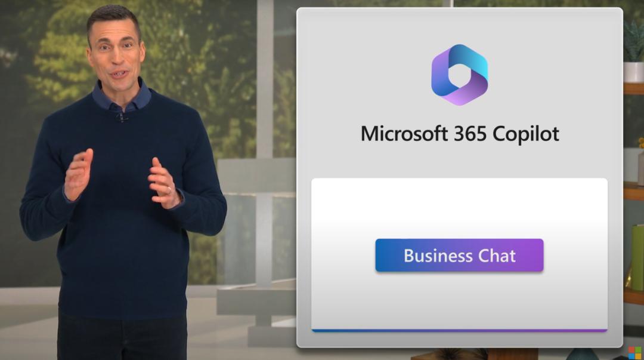Click the green book on right shelf
The width and height of the screenshot is (644, 360).
(637, 257)
